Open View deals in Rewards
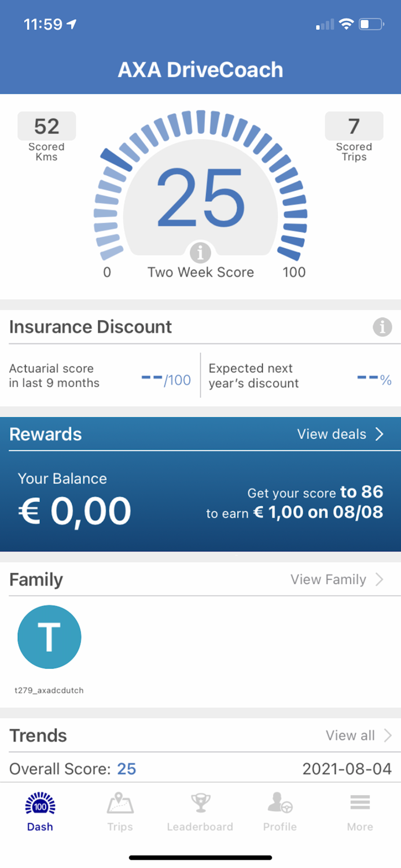This screenshot has width=401, height=868. (332, 433)
